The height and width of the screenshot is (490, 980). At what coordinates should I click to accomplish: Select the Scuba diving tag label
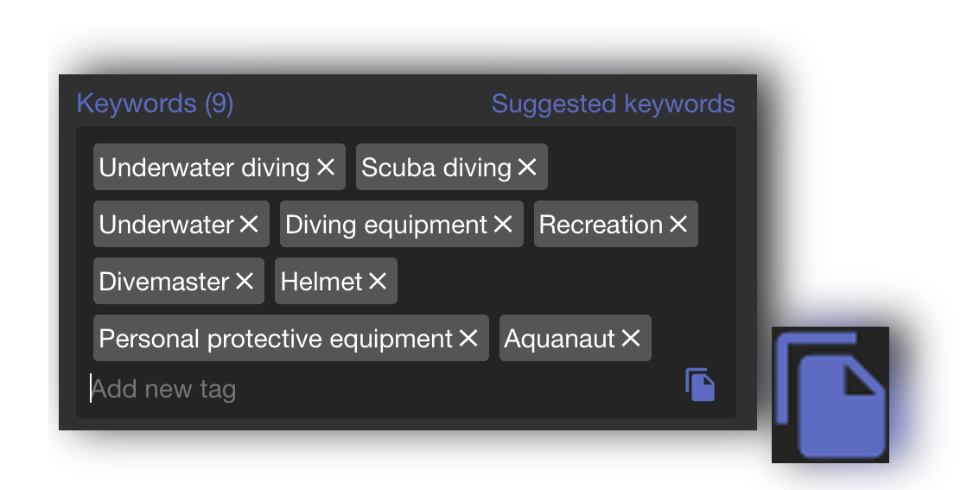tap(436, 168)
